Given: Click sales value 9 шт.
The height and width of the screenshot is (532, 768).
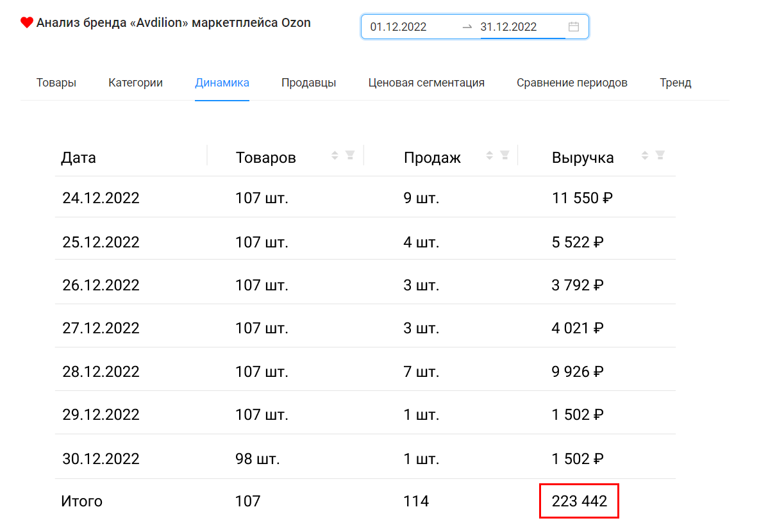Looking at the screenshot, I should 421,198.
